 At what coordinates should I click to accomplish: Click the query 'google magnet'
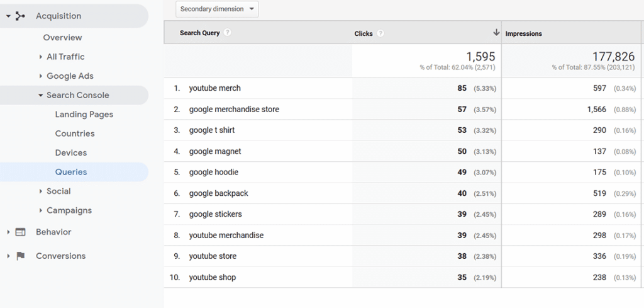(215, 151)
